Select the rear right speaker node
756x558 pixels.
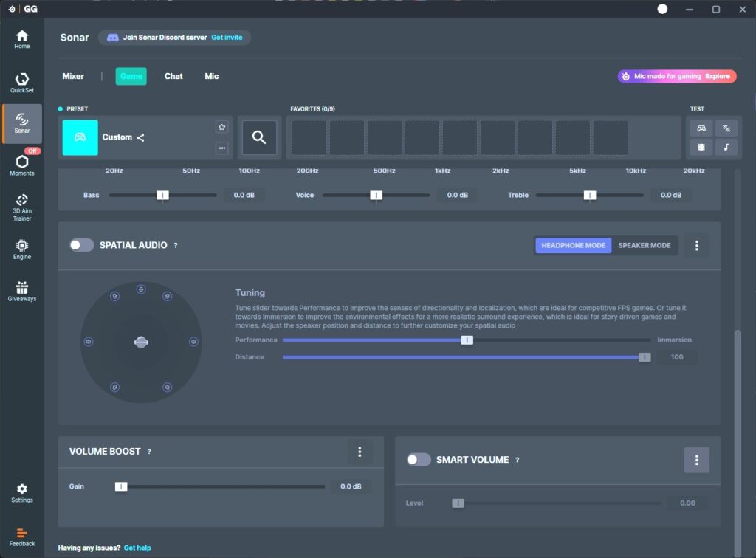coord(167,387)
